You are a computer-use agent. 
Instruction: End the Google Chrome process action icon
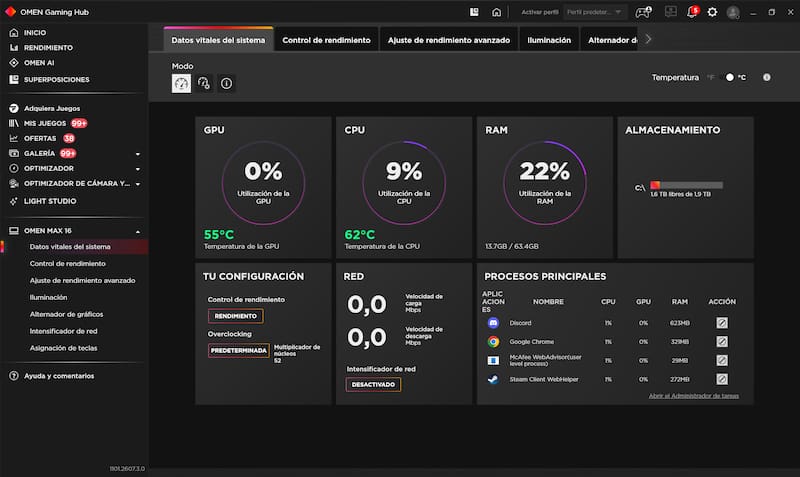[x=721, y=342]
